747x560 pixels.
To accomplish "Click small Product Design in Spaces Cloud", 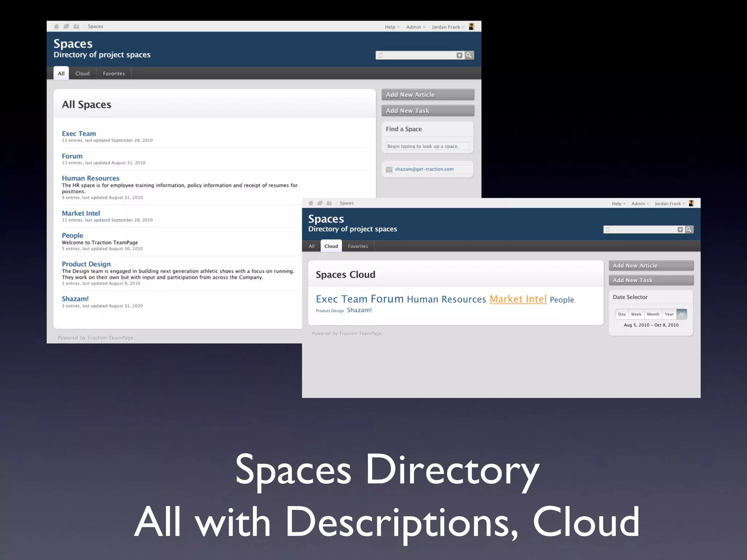I will [x=330, y=311].
